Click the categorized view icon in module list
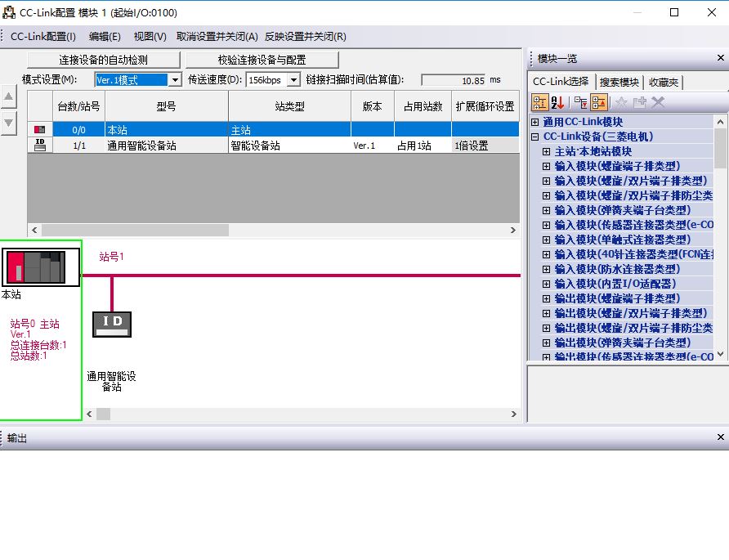Viewport: 729px width, 560px height. [x=540, y=102]
